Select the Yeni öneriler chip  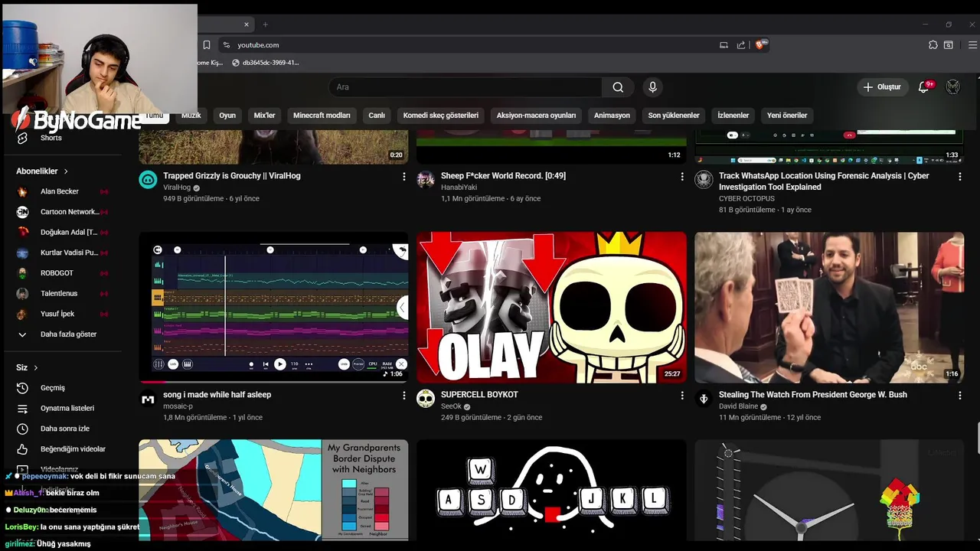click(787, 116)
